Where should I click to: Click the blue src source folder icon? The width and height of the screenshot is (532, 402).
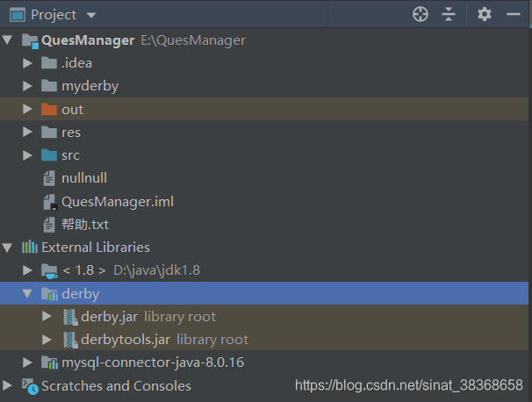tap(49, 155)
